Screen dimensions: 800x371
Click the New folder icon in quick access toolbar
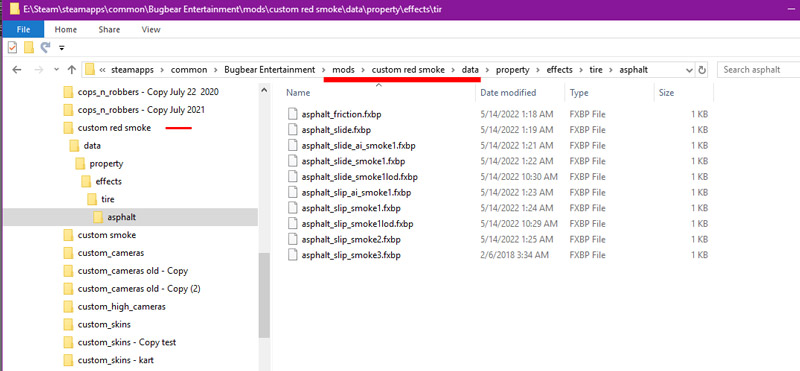(29, 47)
